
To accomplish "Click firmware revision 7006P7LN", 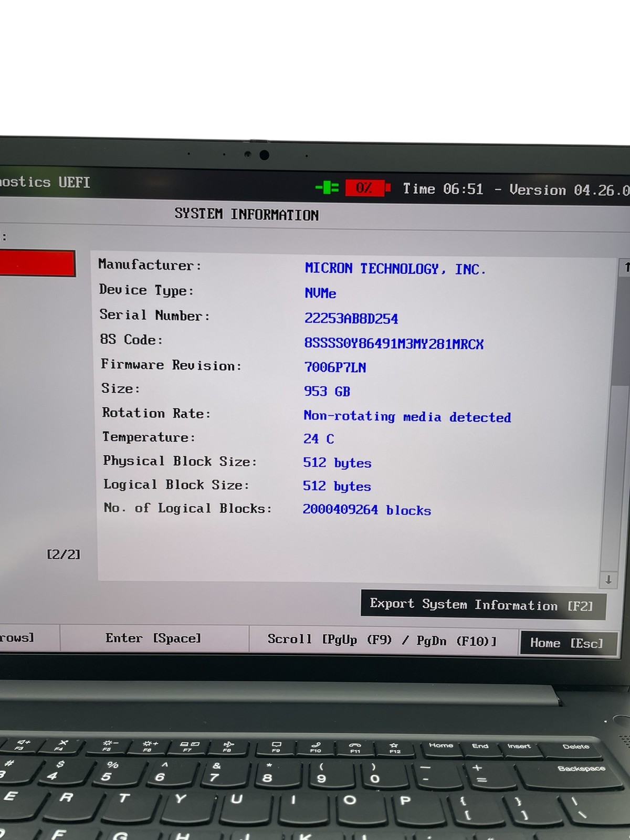I will coord(335,367).
